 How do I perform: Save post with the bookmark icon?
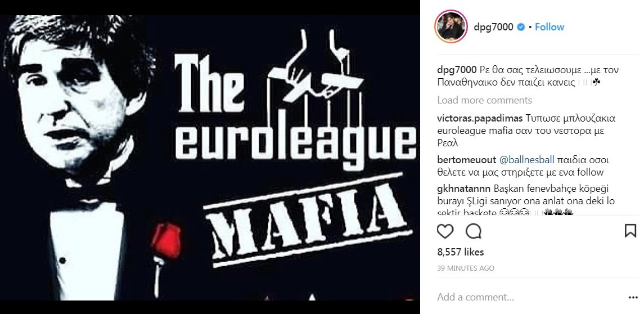pyautogui.click(x=631, y=231)
